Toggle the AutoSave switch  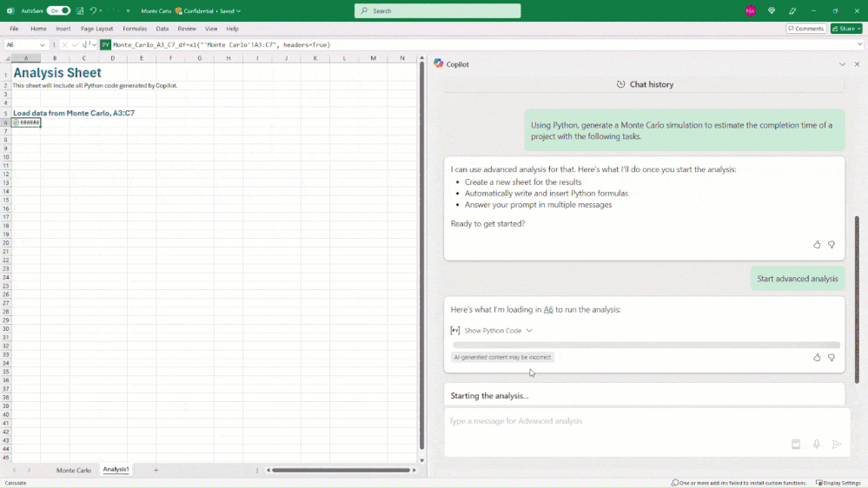click(x=58, y=10)
